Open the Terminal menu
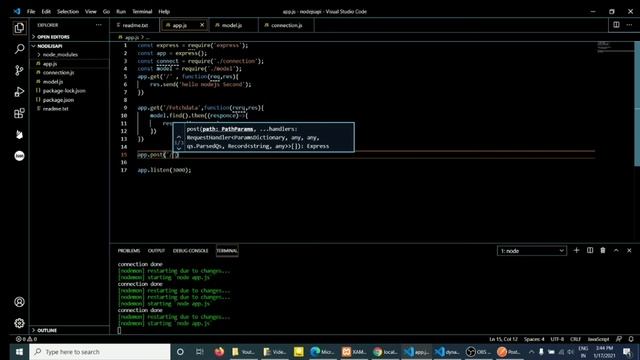This screenshot has width=640, height=360. (142, 11)
